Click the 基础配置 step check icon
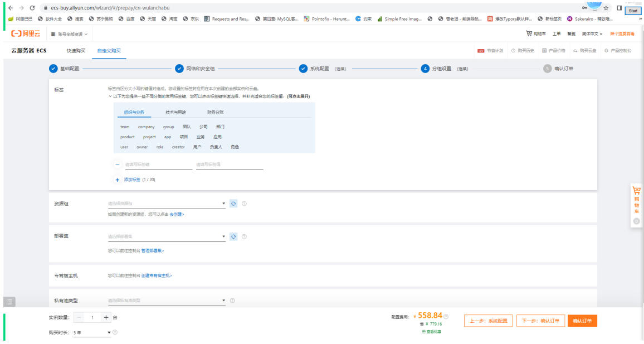This screenshot has width=644, height=344. pyautogui.click(x=53, y=69)
